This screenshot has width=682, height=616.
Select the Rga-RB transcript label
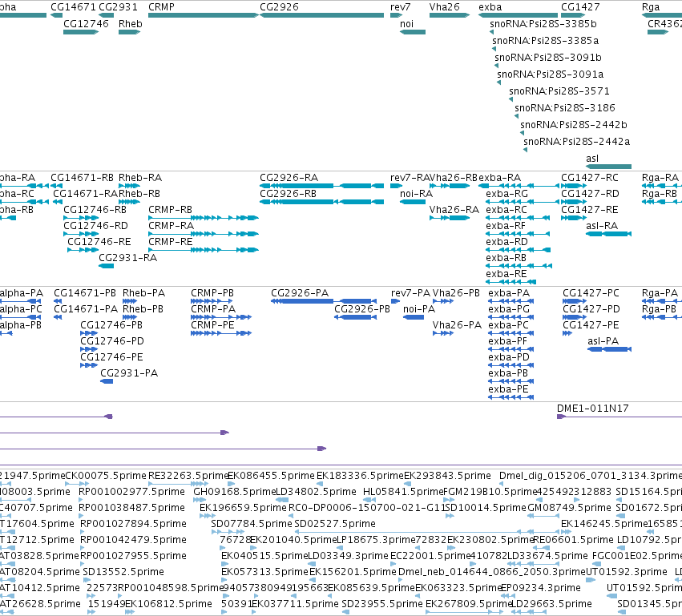pos(660,193)
